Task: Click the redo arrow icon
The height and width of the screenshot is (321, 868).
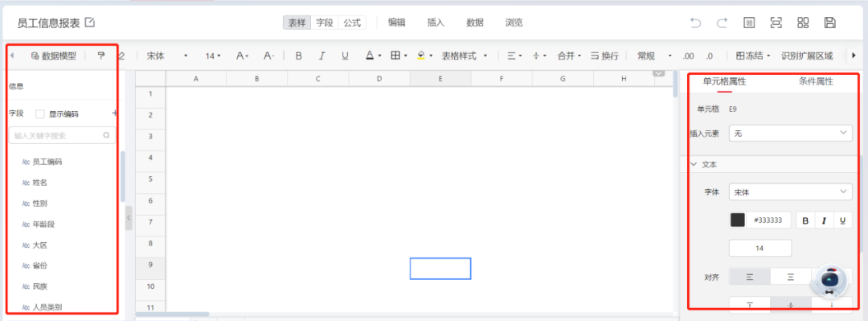Action: pyautogui.click(x=722, y=23)
